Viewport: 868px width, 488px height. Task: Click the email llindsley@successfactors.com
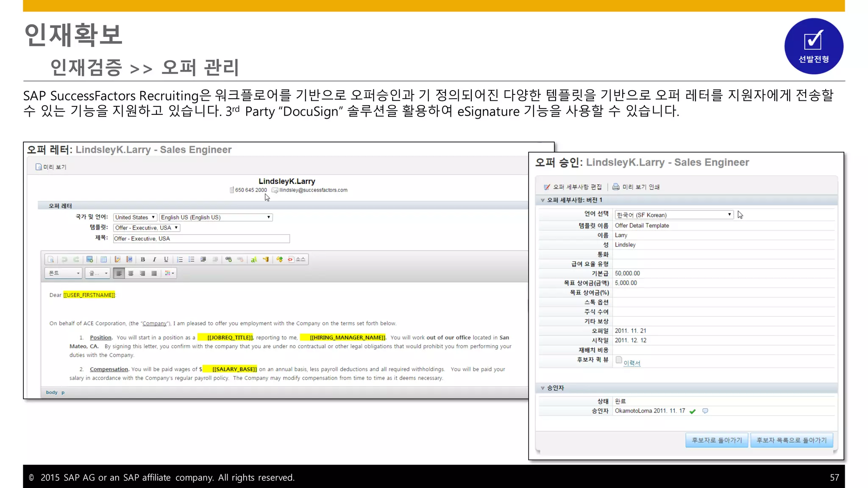(313, 190)
